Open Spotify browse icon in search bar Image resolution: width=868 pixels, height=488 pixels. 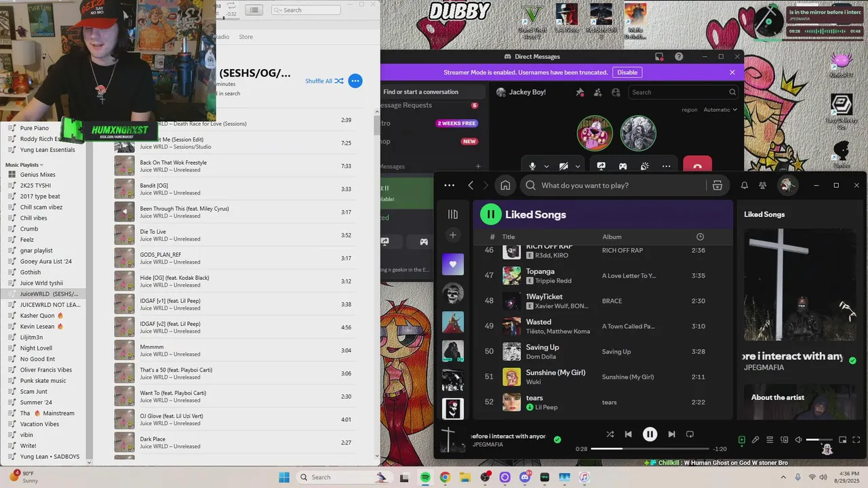click(x=717, y=185)
